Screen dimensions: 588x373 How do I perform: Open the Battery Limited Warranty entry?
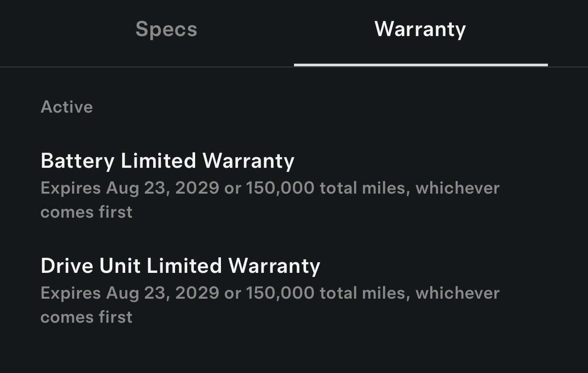[x=167, y=161]
